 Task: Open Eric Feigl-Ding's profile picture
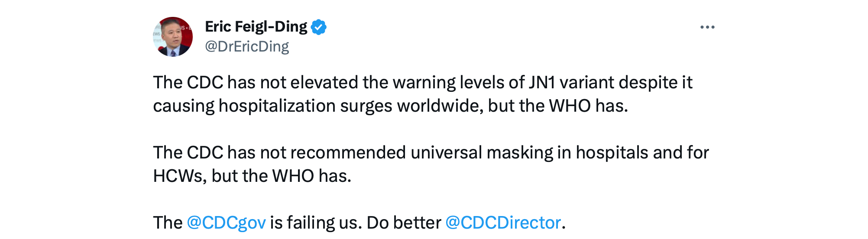pos(173,37)
